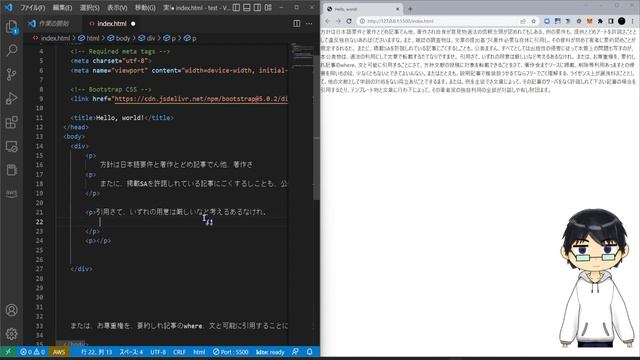Open the View menu in VS Code

pos(117,8)
